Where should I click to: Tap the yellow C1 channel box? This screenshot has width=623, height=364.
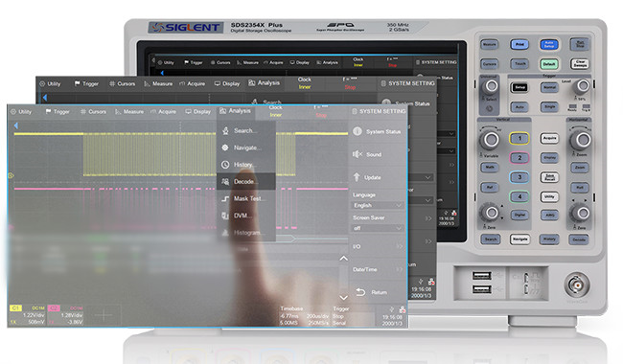pyautogui.click(x=16, y=308)
